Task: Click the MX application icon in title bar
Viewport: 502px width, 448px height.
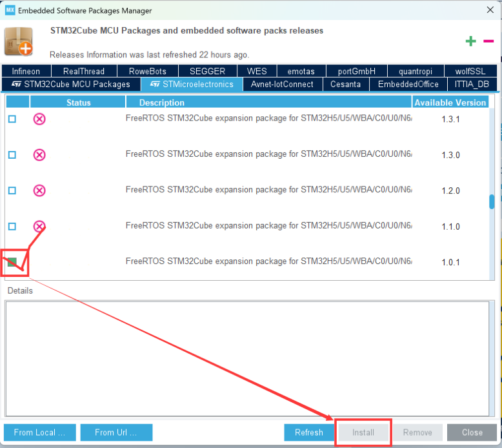Action: coord(10,10)
